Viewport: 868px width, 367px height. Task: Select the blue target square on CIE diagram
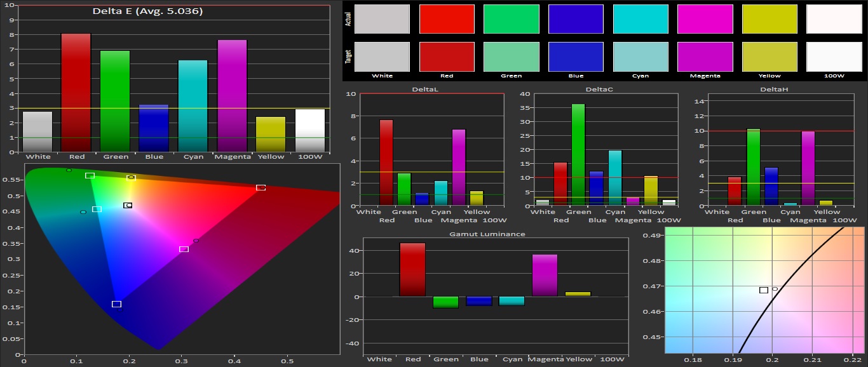pos(116,304)
